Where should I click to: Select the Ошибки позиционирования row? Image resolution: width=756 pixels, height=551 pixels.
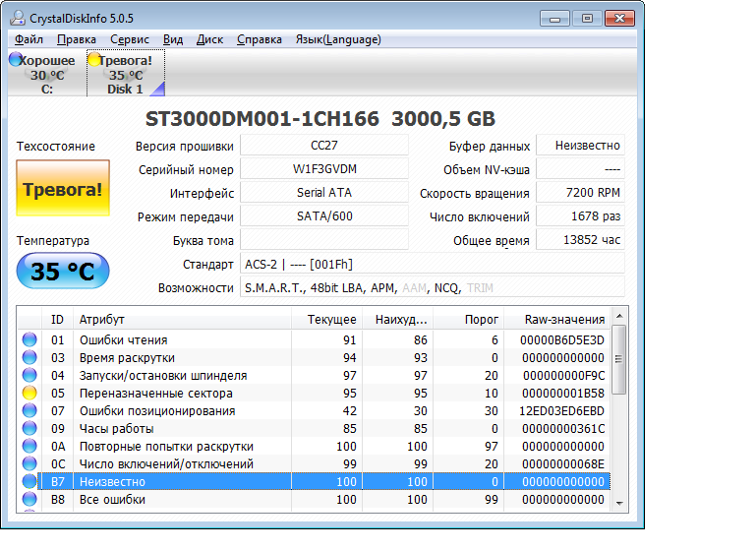point(315,410)
